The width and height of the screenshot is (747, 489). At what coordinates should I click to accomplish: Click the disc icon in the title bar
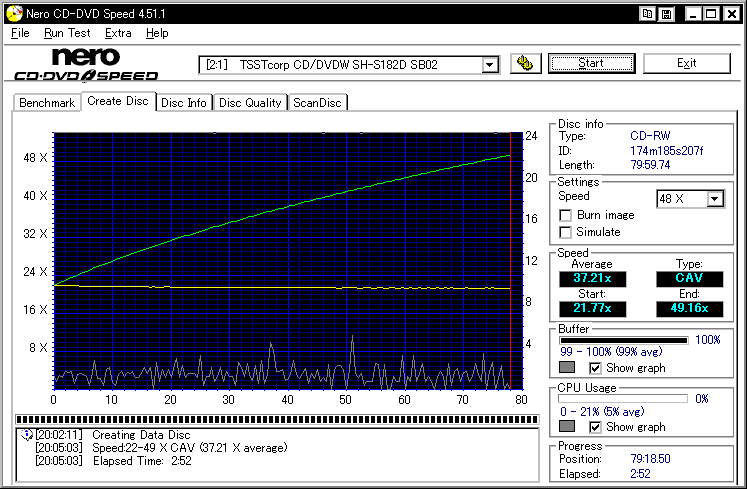coord(13,14)
